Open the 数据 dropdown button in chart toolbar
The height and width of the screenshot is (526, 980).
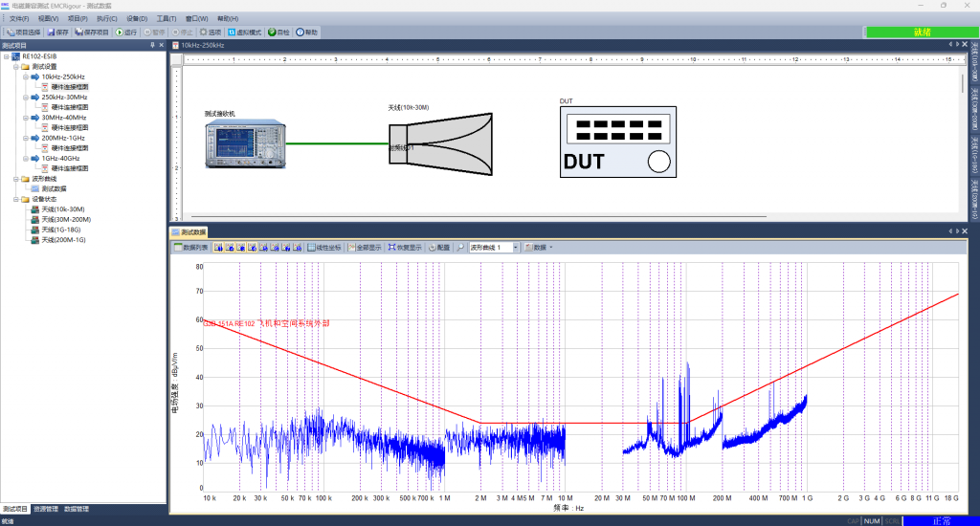(x=539, y=247)
